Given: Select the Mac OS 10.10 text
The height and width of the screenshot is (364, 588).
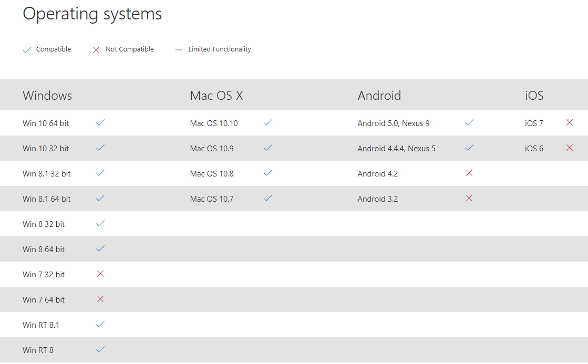Looking at the screenshot, I should tap(214, 123).
